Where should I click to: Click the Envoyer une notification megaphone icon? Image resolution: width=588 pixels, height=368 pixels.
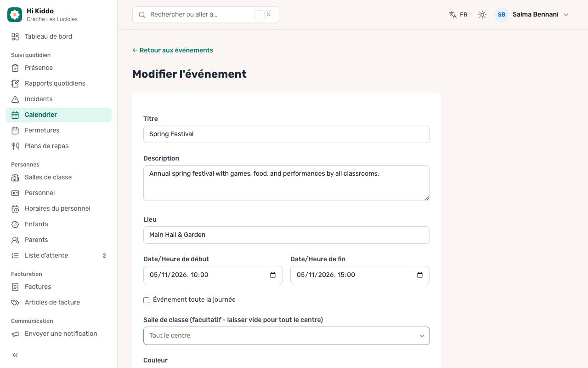[15, 333]
